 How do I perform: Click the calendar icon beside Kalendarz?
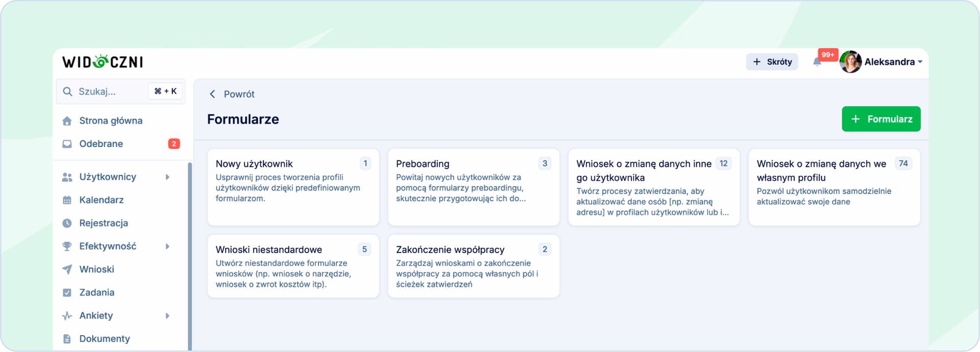pyautogui.click(x=67, y=200)
